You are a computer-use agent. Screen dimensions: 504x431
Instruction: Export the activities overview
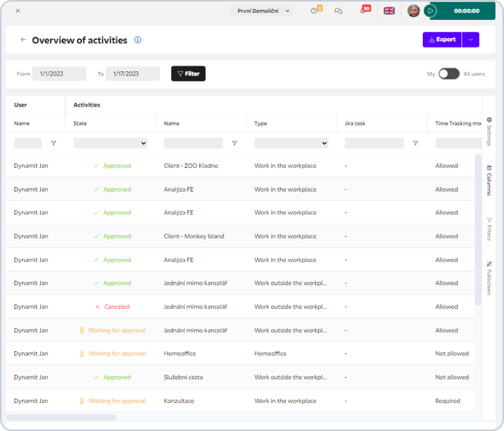(x=442, y=39)
